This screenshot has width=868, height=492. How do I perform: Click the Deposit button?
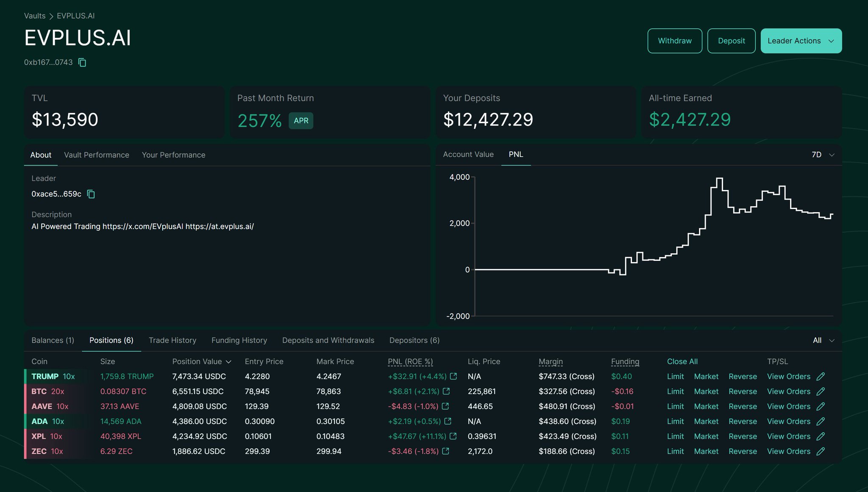[x=731, y=41]
